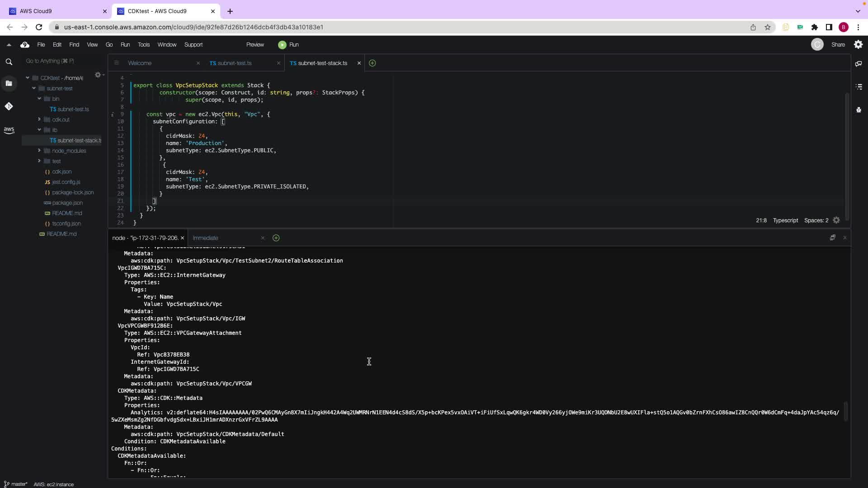Switch to the subnet-test.ts tab
The height and width of the screenshot is (488, 868).
[x=234, y=63]
